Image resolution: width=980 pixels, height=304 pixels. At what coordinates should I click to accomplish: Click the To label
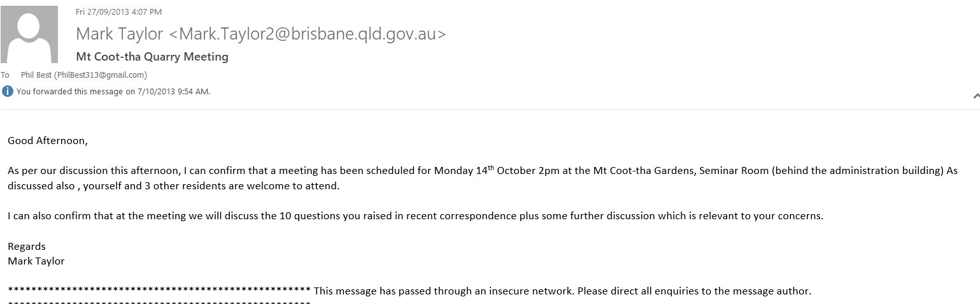5,75
